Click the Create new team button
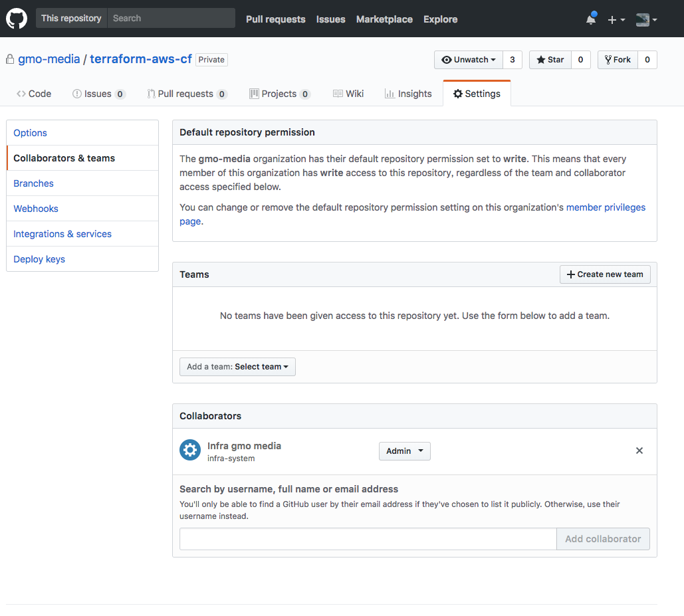The height and width of the screenshot is (616, 684). (x=604, y=274)
